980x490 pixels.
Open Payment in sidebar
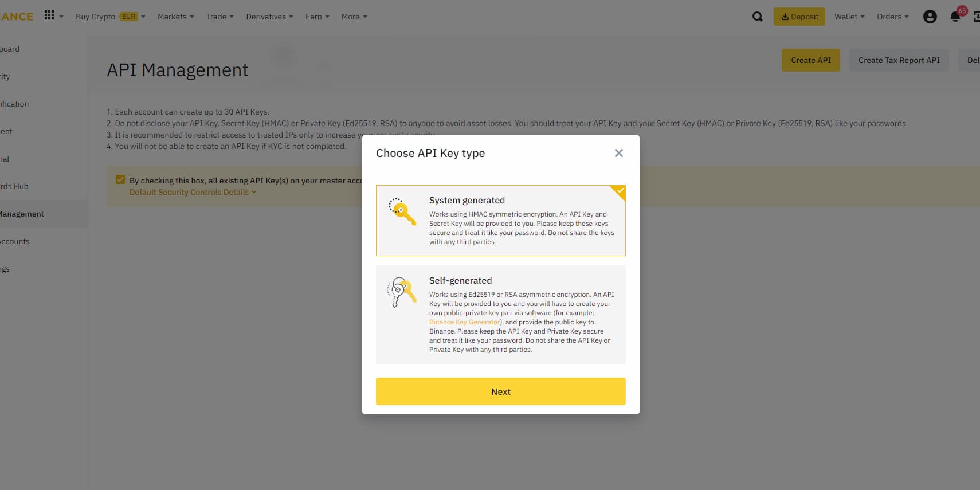tap(44, 131)
